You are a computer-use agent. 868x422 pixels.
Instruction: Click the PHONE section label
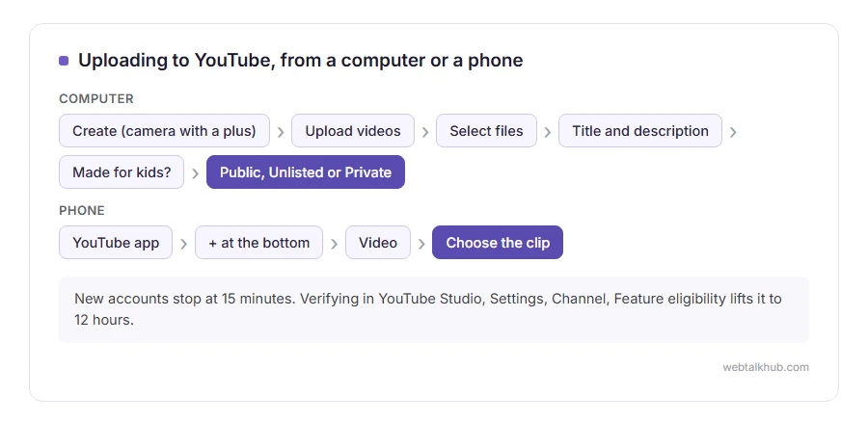point(82,210)
